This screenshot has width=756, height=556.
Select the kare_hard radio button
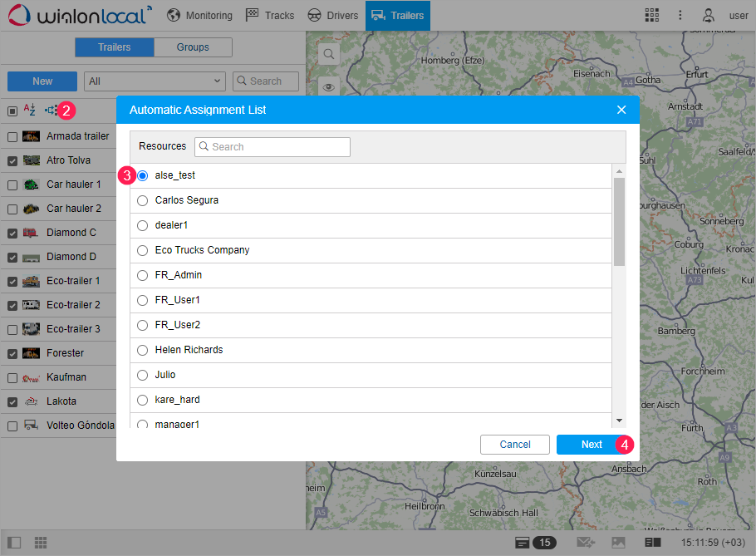(142, 401)
